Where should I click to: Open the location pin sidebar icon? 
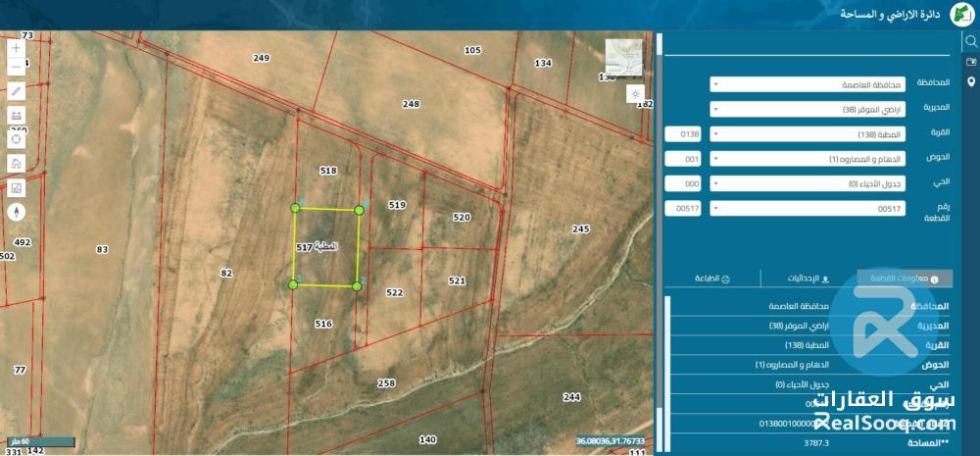pyautogui.click(x=970, y=82)
